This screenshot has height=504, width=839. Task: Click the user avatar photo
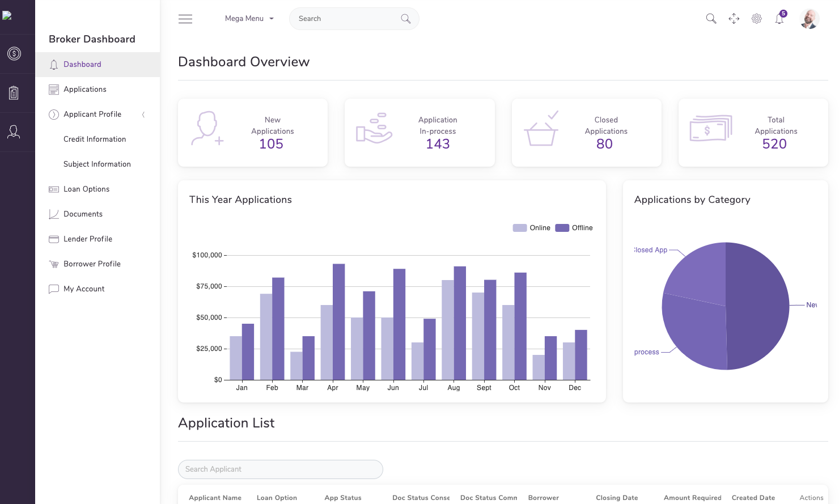(810, 19)
